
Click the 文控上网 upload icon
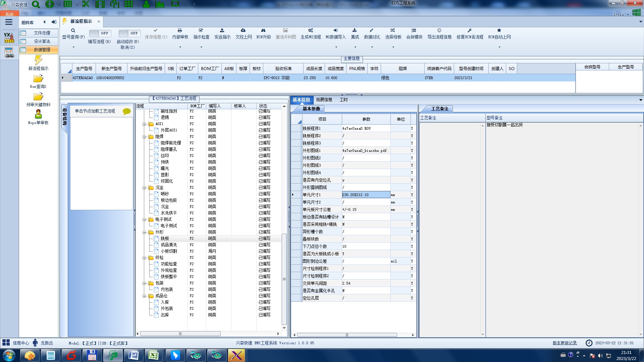pos(243,31)
